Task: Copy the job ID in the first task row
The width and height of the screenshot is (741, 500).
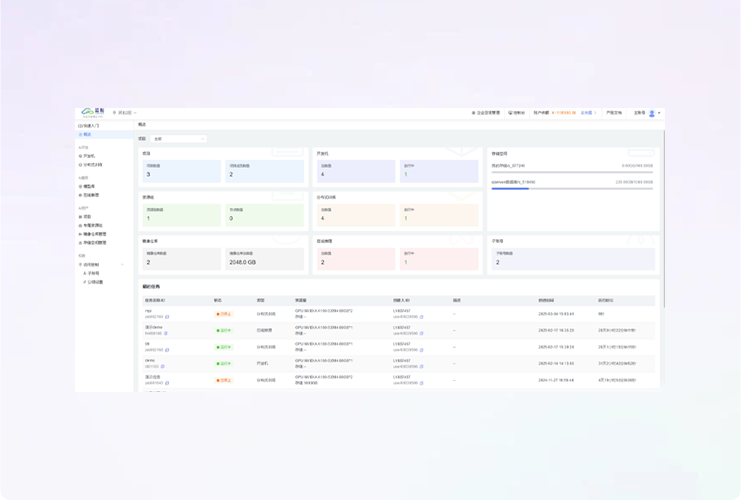Action: [x=167, y=317]
